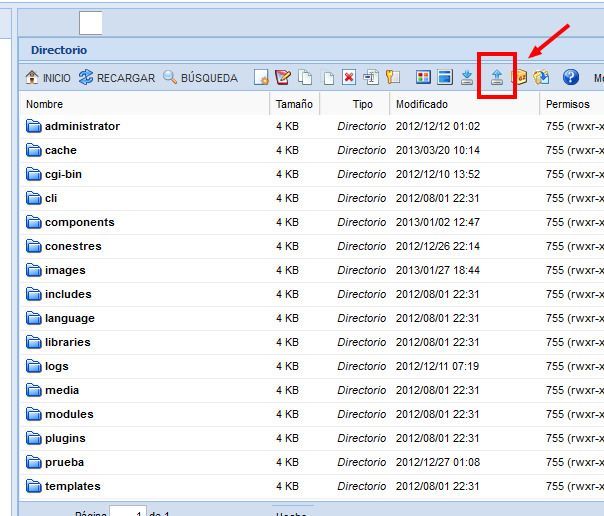Click the cgi-bin folder icon

coord(34,174)
